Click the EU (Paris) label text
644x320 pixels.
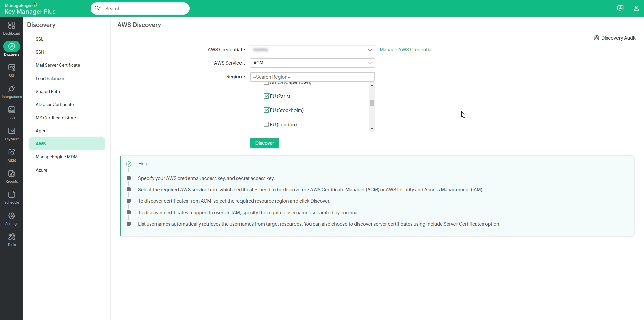(x=280, y=96)
